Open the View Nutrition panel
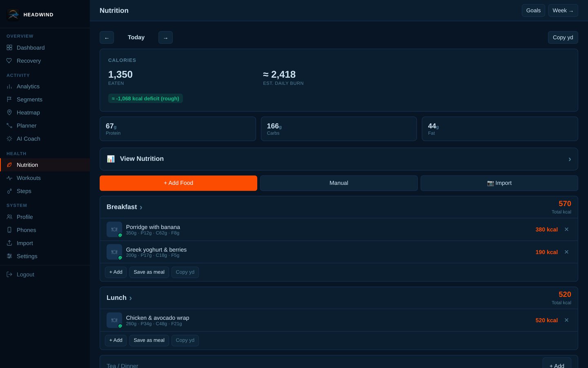The width and height of the screenshot is (588, 368). 339,159
